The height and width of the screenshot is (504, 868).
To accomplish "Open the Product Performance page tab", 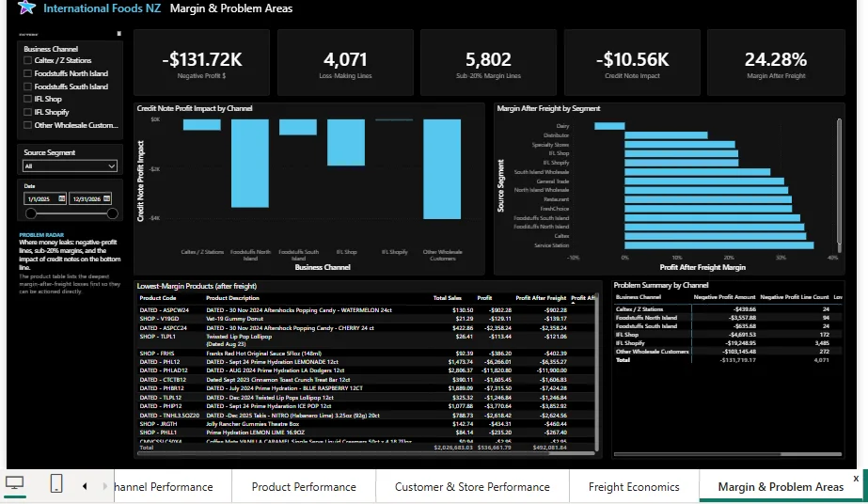I will coord(304,487).
